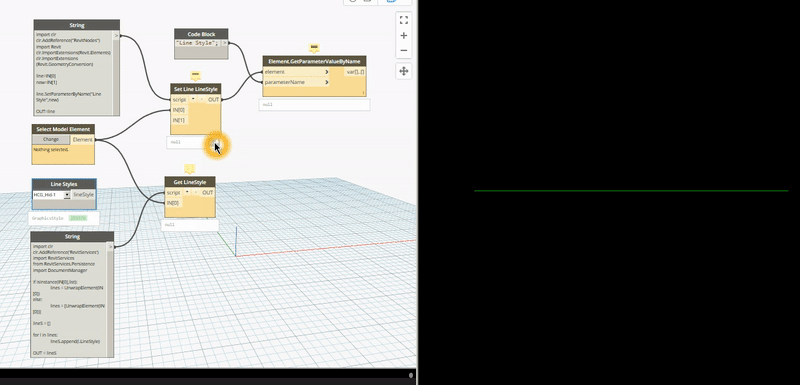
Task: Zoom in with the plus icon
Action: (404, 36)
